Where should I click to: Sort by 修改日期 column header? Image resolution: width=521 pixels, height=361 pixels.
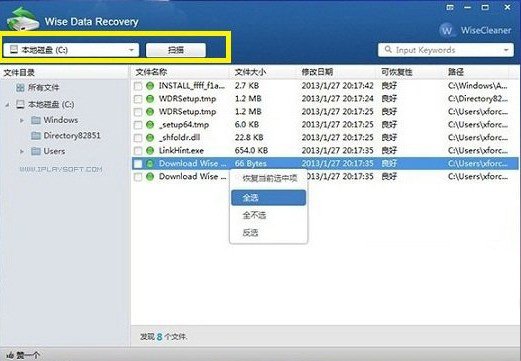[x=317, y=72]
